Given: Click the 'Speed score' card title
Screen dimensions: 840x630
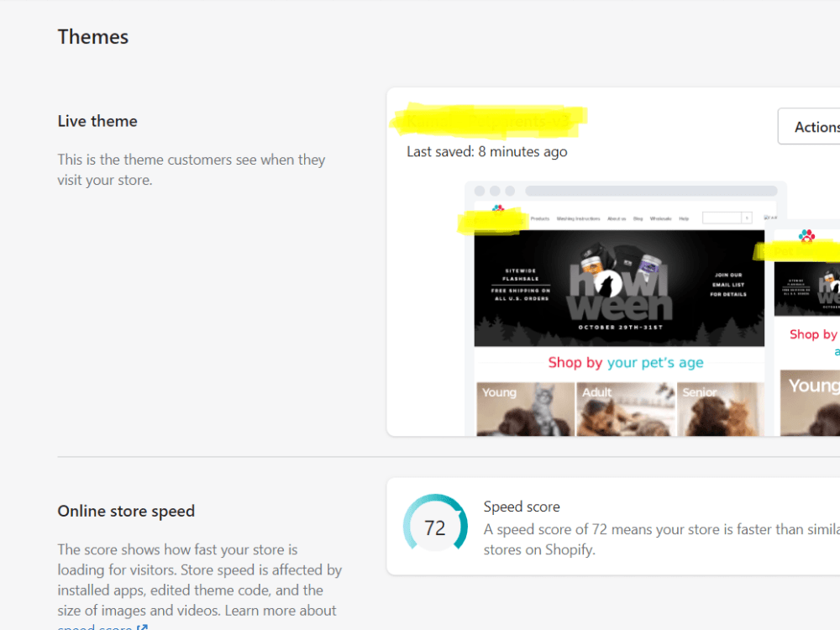Looking at the screenshot, I should coord(522,507).
